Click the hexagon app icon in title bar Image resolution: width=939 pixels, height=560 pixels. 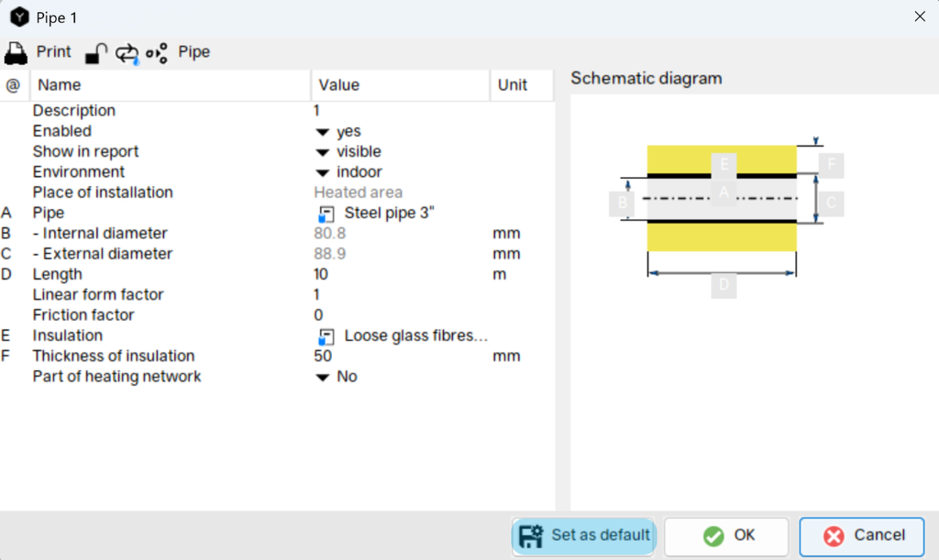[x=19, y=17]
